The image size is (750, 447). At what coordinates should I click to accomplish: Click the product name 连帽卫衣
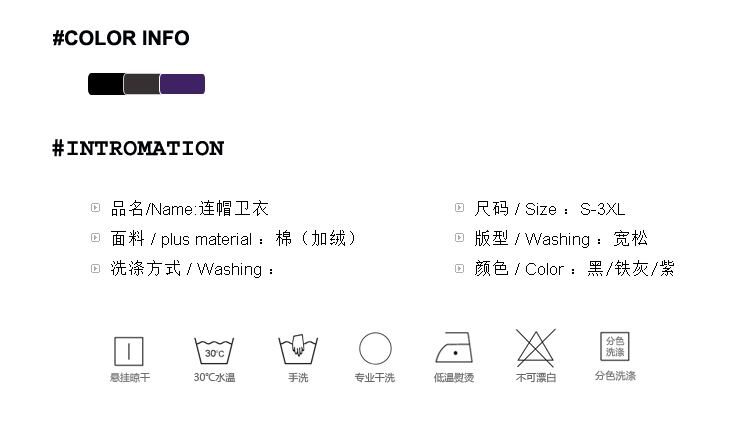pyautogui.click(x=234, y=209)
